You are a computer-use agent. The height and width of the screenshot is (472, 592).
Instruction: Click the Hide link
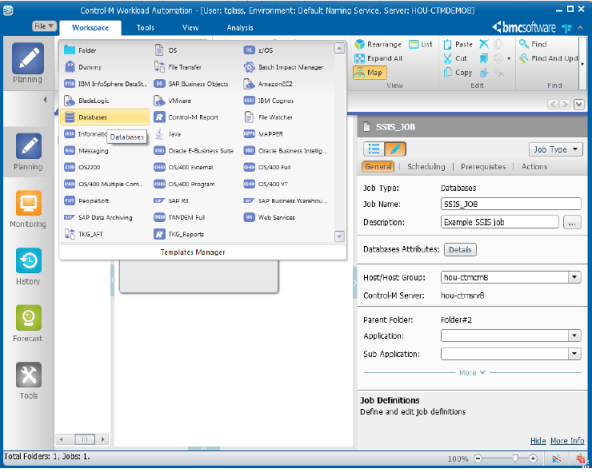(x=538, y=441)
